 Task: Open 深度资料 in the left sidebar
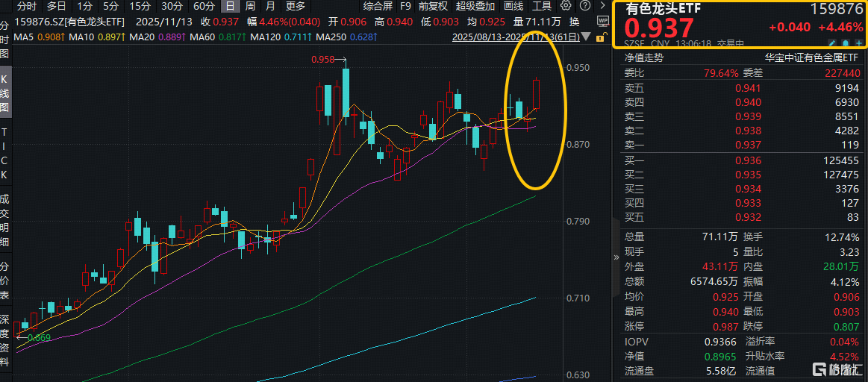[x=4, y=342]
